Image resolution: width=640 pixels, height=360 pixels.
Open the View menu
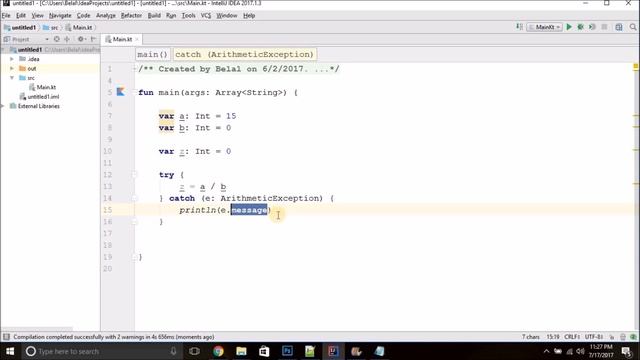(x=38, y=16)
